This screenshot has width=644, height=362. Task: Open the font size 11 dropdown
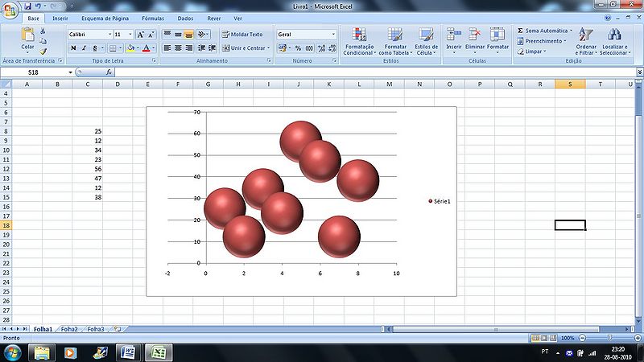[x=130, y=35]
